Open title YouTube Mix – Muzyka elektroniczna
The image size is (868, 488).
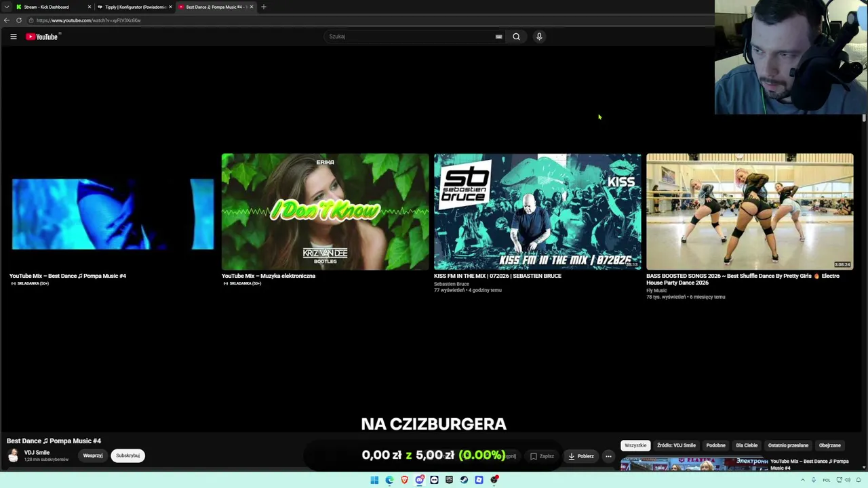(x=269, y=276)
